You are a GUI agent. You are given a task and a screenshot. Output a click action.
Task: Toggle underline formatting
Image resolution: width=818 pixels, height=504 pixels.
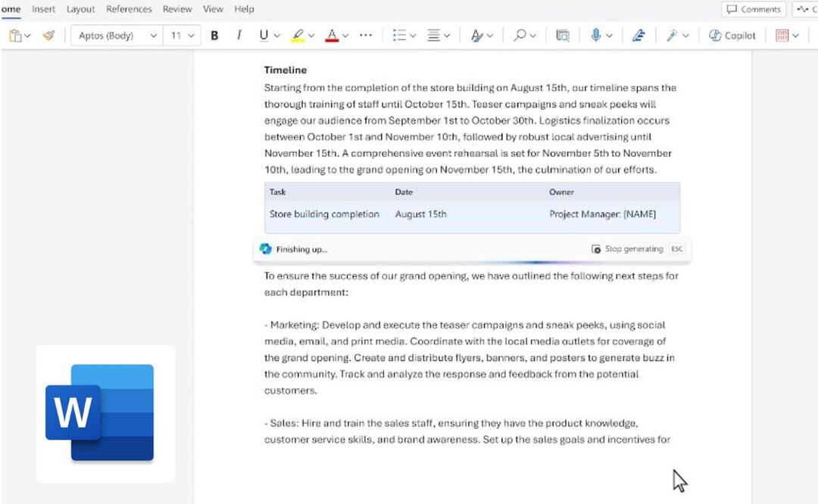coord(264,36)
